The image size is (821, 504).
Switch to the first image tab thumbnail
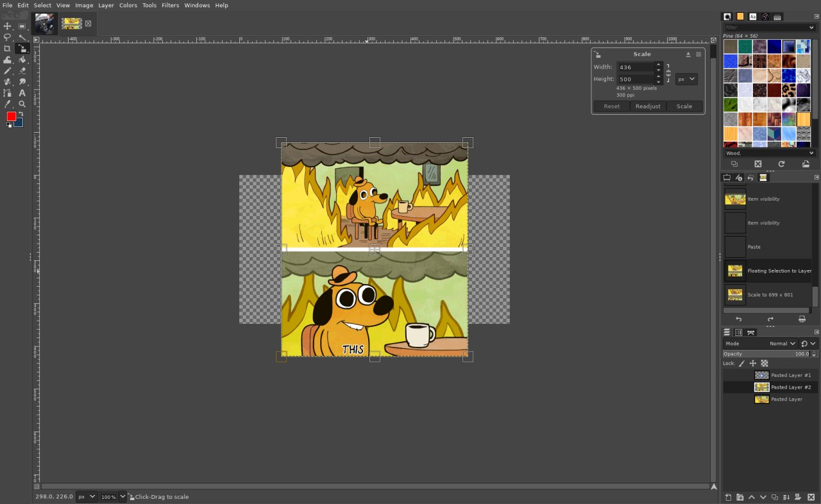44,24
